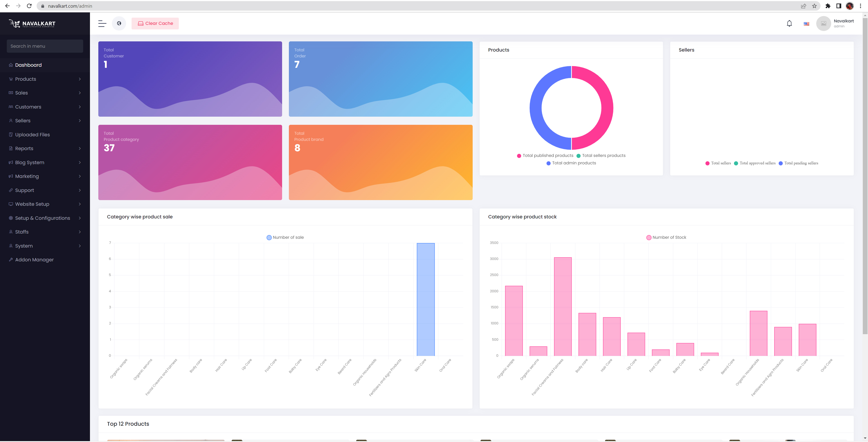
Task: Click the Total admin products color swatch
Action: [548, 163]
